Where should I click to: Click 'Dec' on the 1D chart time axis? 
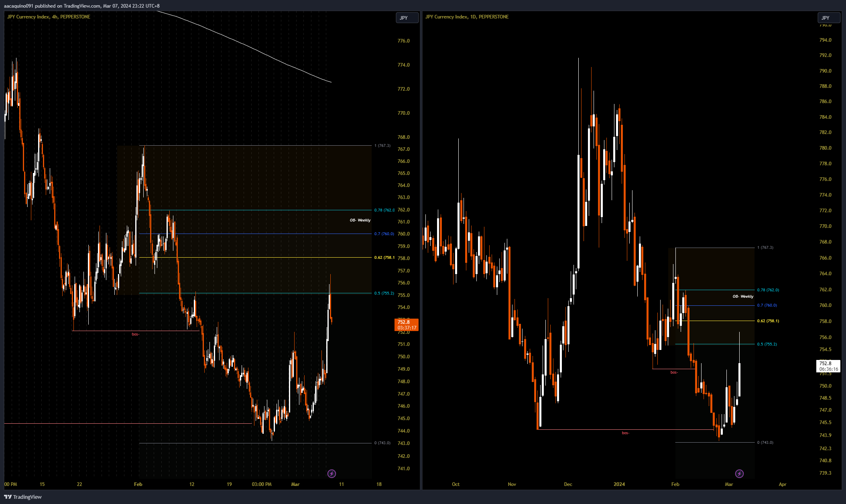point(568,484)
